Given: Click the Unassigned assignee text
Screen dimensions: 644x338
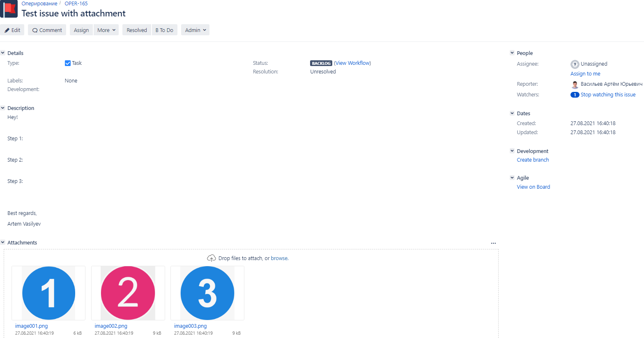Looking at the screenshot, I should click(594, 64).
